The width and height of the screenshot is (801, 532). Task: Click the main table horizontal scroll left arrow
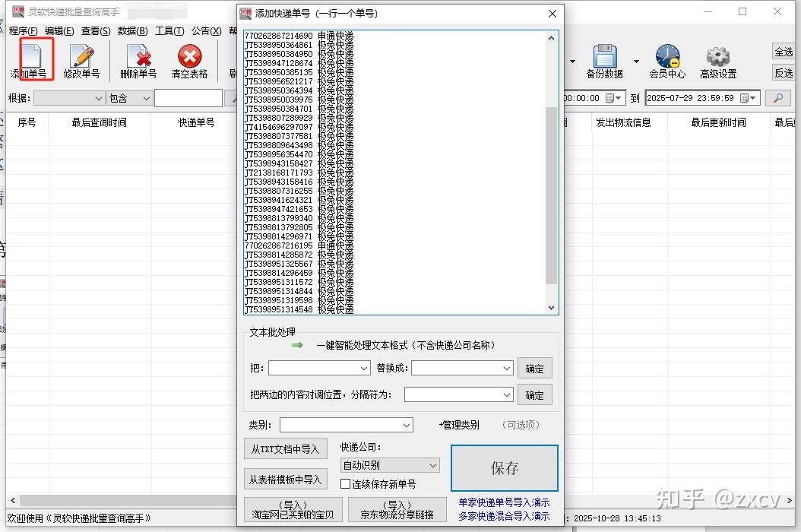click(13, 500)
